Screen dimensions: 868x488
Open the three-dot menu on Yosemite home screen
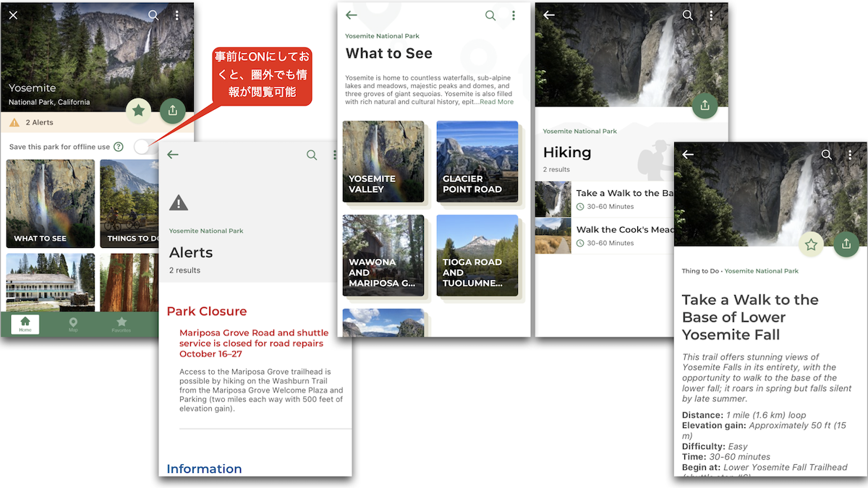pos(177,15)
